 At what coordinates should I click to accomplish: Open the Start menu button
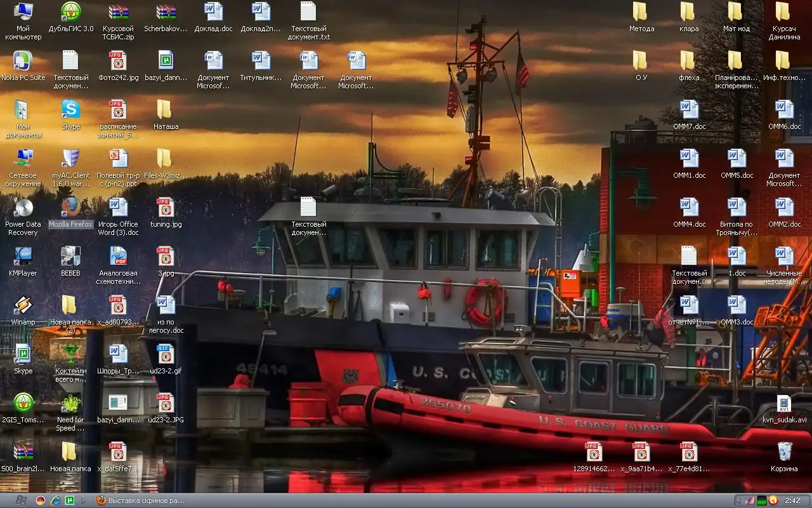20,501
